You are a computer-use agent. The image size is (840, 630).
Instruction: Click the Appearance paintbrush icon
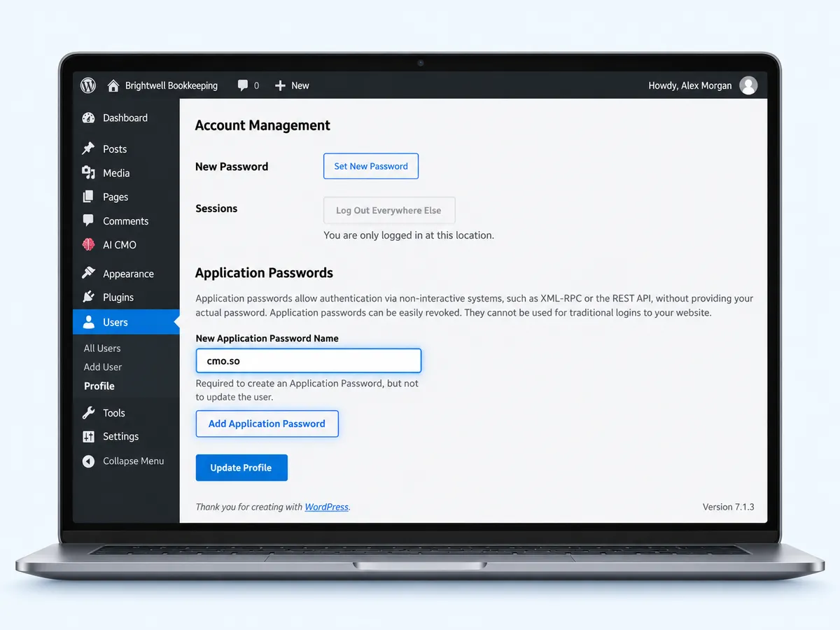click(88, 273)
